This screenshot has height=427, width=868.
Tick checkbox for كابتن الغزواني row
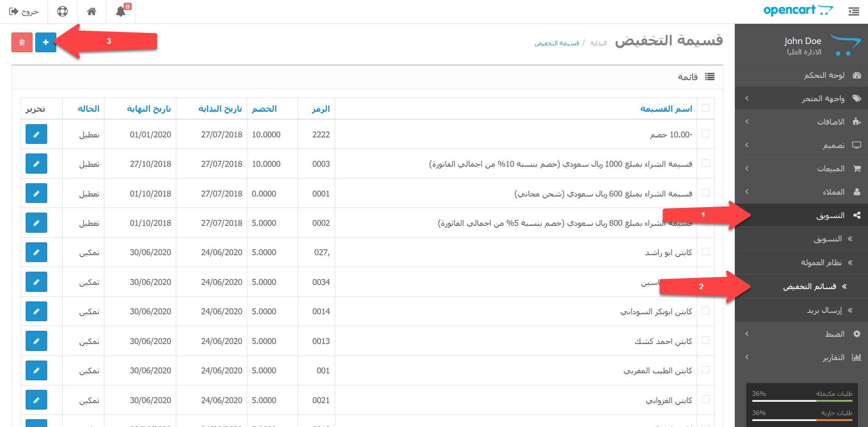tap(705, 400)
